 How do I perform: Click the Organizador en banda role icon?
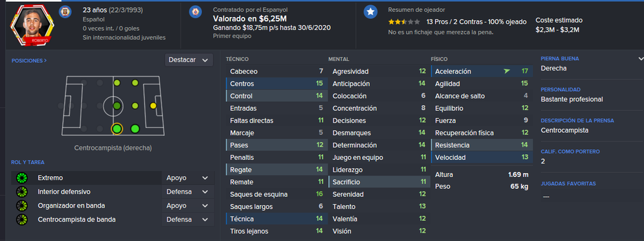[x=21, y=206]
